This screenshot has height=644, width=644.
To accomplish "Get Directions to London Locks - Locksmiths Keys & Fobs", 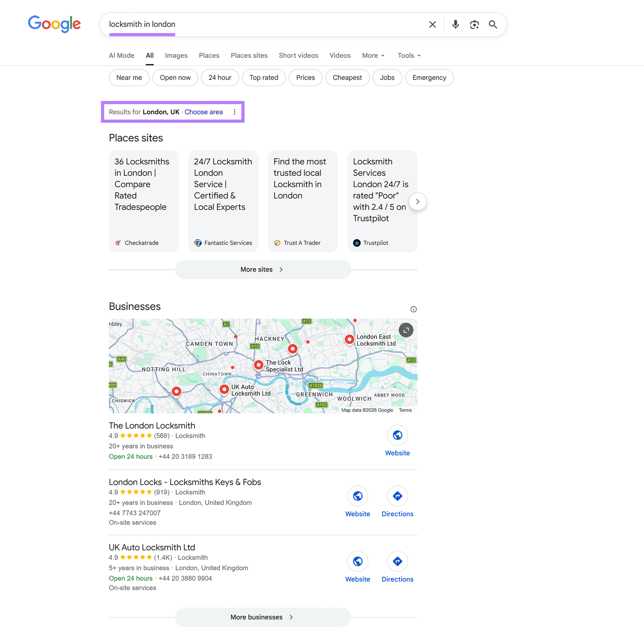I will [397, 496].
